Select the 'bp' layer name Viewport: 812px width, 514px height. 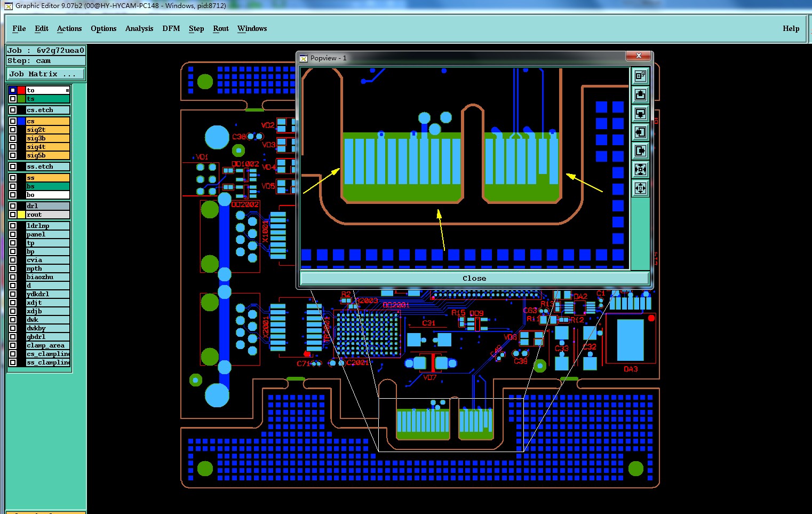(x=48, y=251)
